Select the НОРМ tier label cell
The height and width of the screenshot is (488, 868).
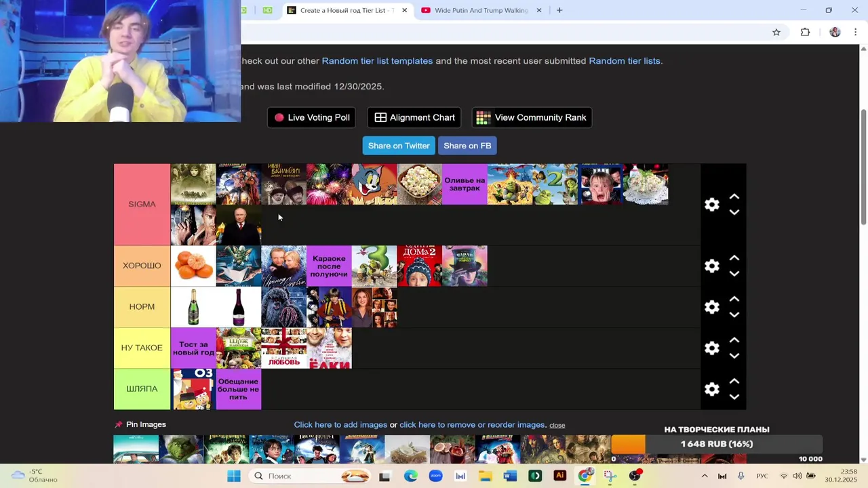pos(142,306)
